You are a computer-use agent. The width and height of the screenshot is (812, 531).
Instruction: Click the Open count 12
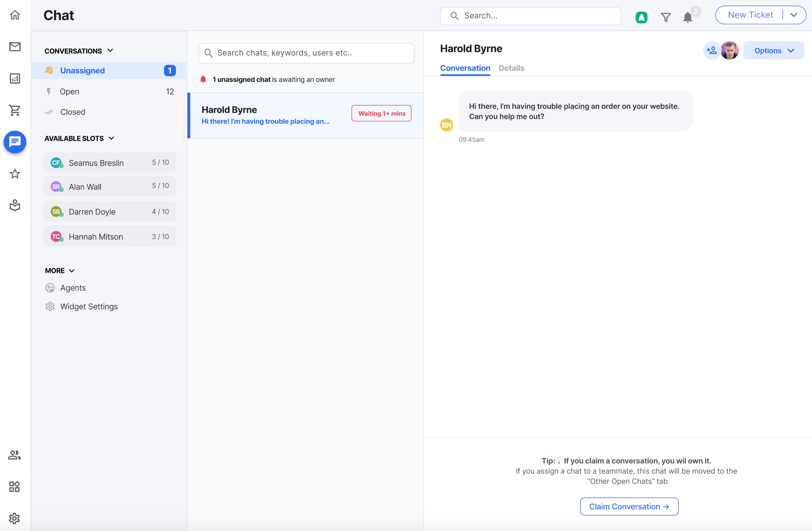(170, 91)
